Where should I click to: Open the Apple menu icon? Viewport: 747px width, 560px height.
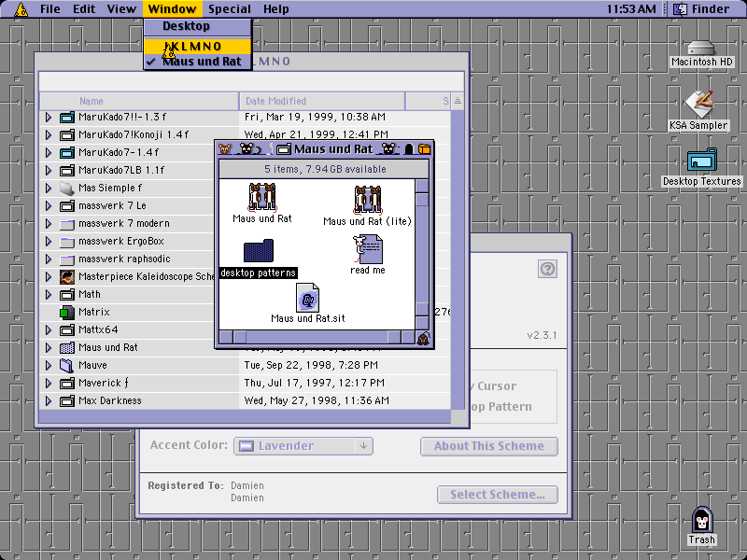coord(21,9)
